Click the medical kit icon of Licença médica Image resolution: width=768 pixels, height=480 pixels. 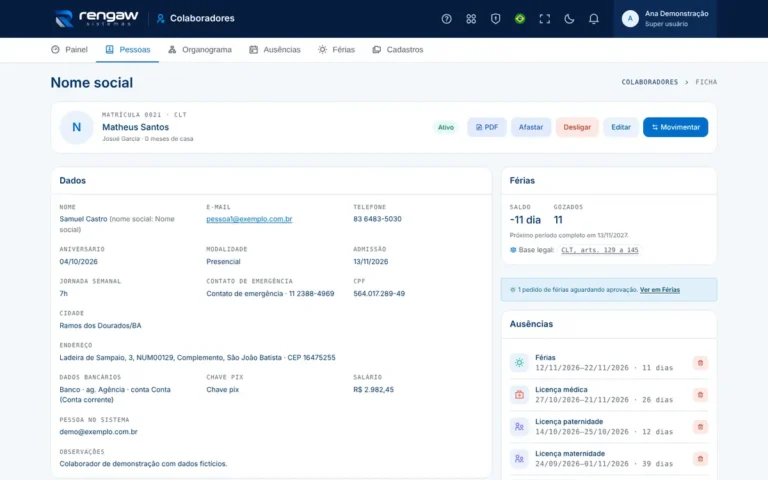click(519, 394)
